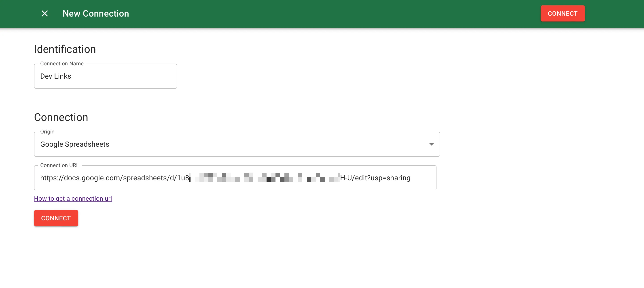Click 'Dev Links' text in name field
Image resolution: width=644 pixels, height=288 pixels.
point(55,76)
